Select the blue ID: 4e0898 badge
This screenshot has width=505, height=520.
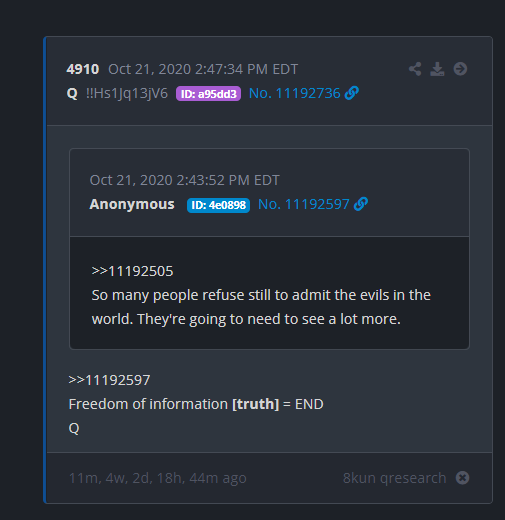coord(218,205)
